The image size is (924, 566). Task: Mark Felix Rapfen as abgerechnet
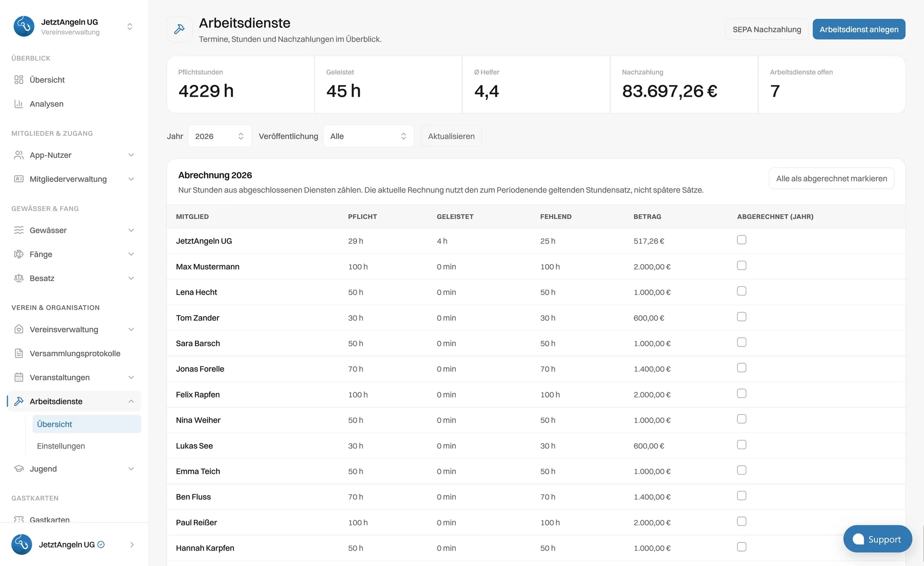pyautogui.click(x=742, y=394)
